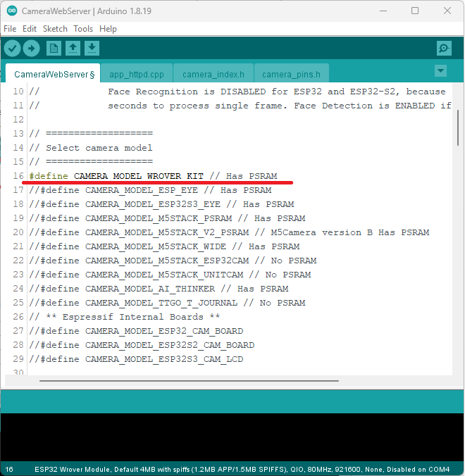Click the CAMERA_MODEL_TTGO_T_JOURNAL line

pos(167,303)
